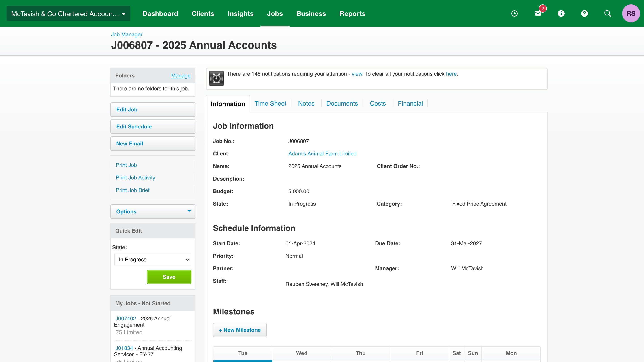Open the Adam's Animal Farm Limited client link
This screenshot has height=362, width=644.
322,154
